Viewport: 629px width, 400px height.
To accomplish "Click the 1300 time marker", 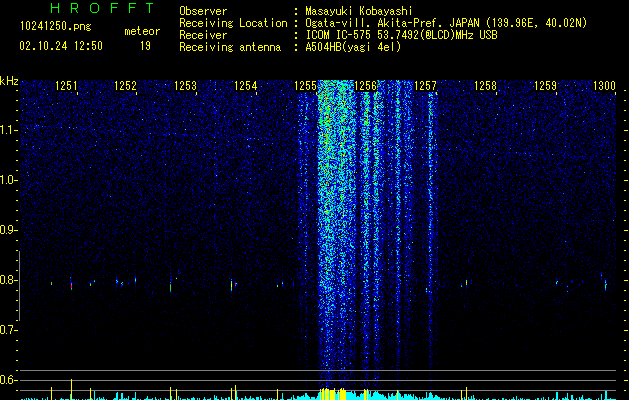I will pyautogui.click(x=604, y=86).
